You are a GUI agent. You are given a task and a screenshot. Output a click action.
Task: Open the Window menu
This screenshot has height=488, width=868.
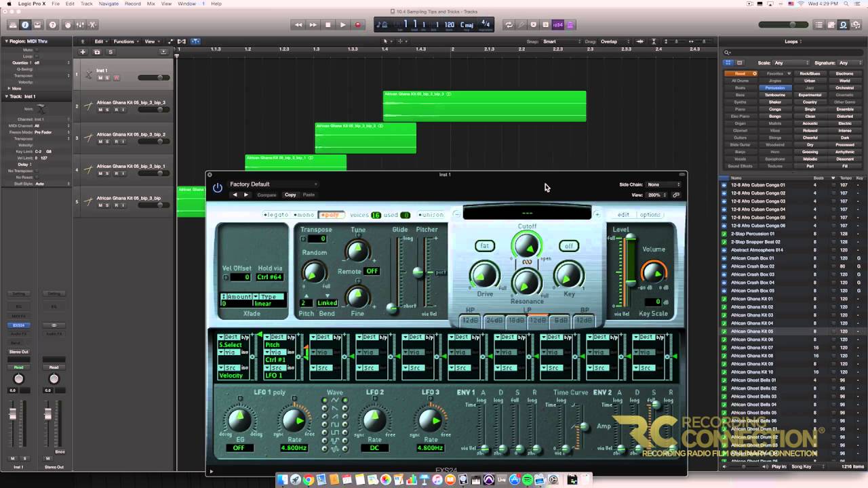pos(186,4)
